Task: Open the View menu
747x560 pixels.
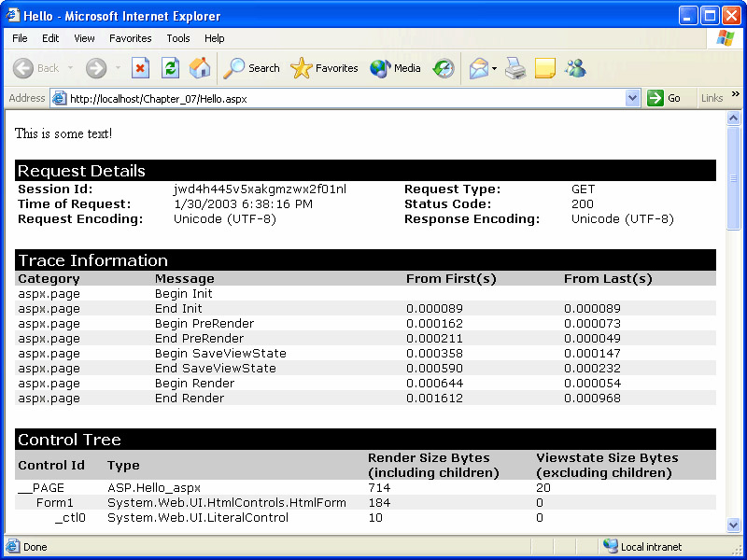Action: [x=84, y=38]
